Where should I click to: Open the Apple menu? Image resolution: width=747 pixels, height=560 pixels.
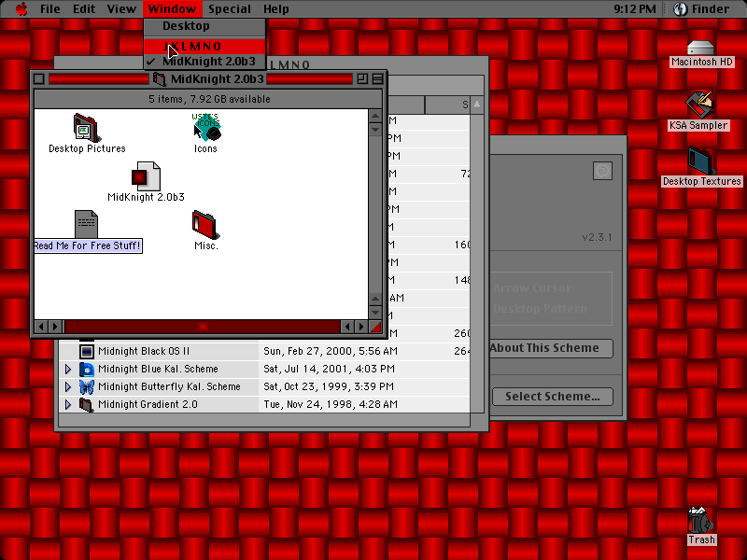[21, 8]
